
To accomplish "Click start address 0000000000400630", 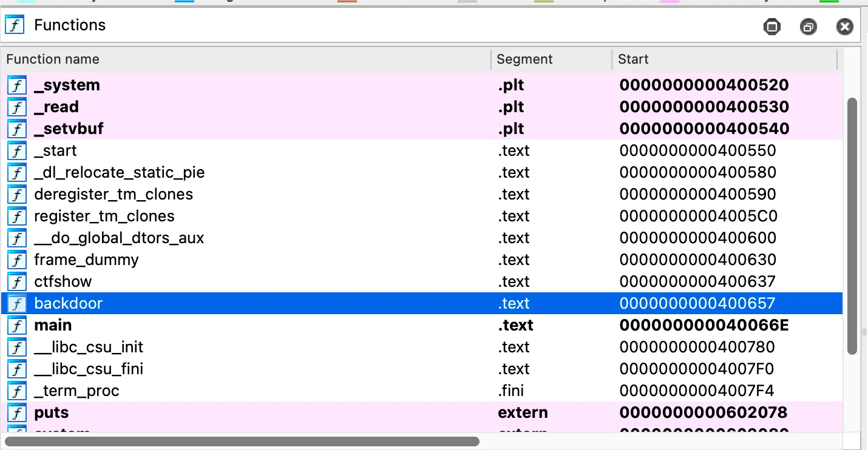I will (698, 260).
